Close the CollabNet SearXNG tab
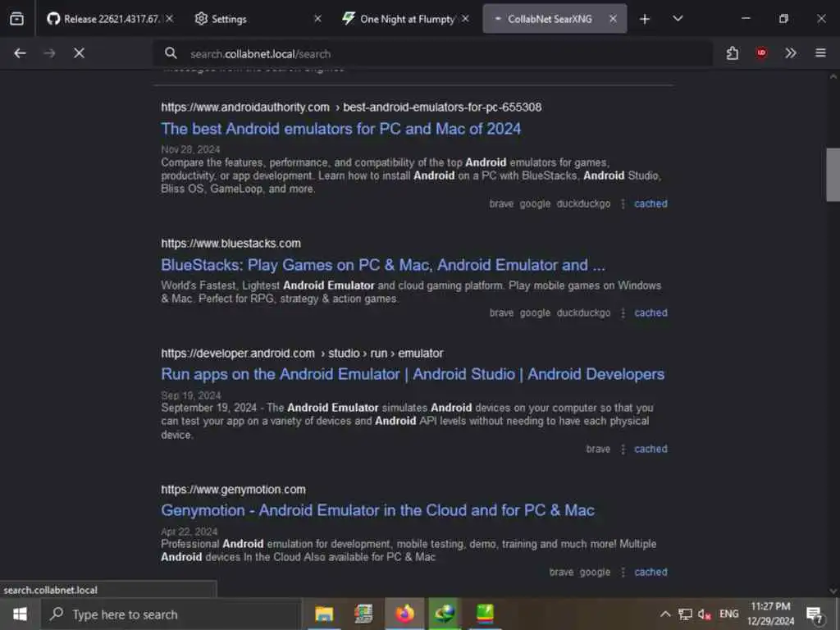 click(613, 19)
